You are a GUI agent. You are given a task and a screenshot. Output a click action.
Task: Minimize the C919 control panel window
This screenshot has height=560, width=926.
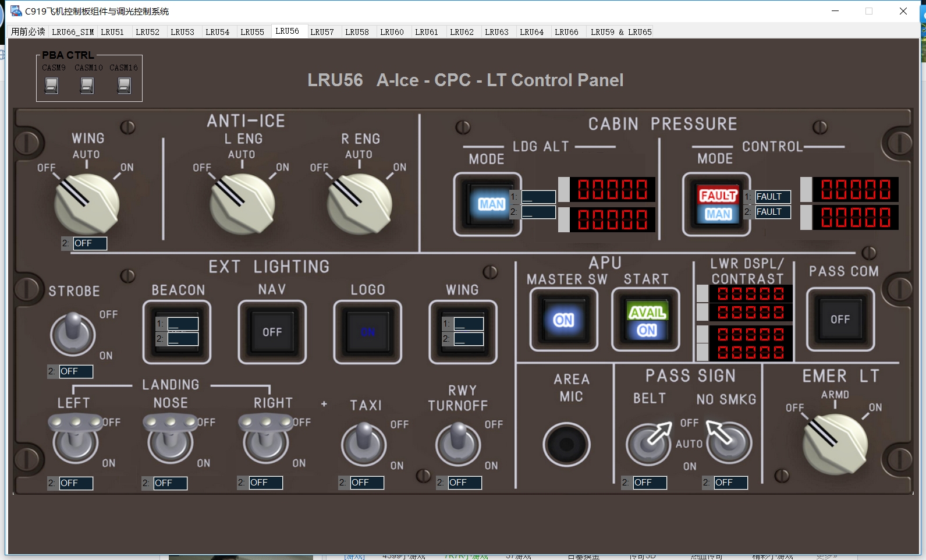pos(835,11)
